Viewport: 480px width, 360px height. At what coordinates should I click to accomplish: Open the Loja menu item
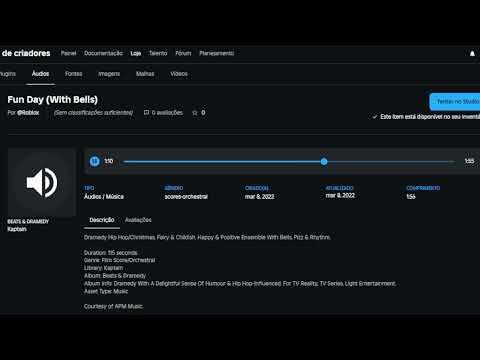[136, 53]
